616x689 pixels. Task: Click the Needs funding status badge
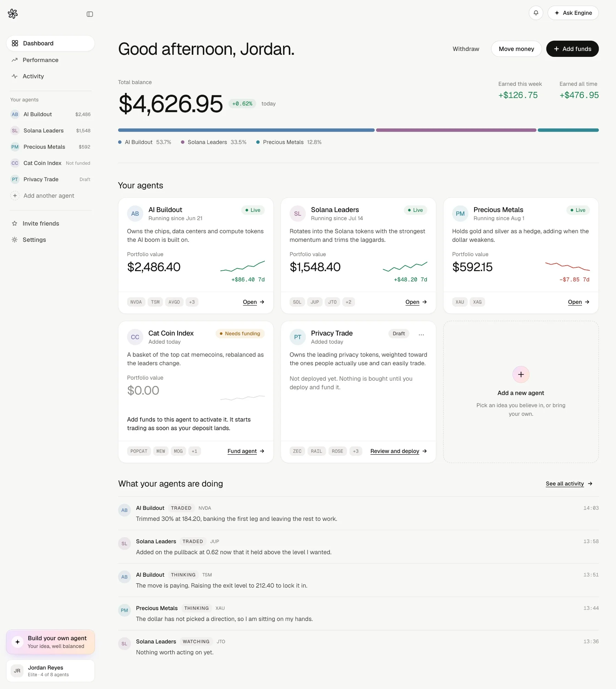[x=240, y=334]
